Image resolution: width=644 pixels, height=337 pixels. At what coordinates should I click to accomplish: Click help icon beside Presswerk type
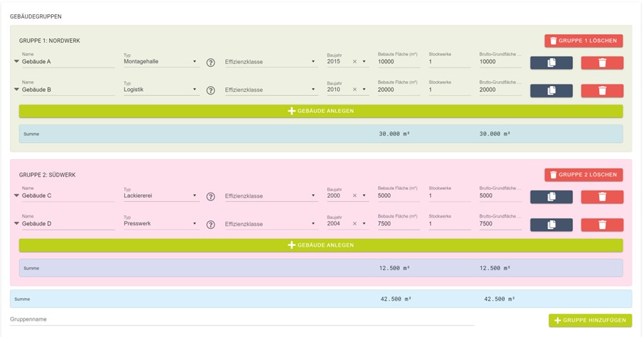(211, 225)
